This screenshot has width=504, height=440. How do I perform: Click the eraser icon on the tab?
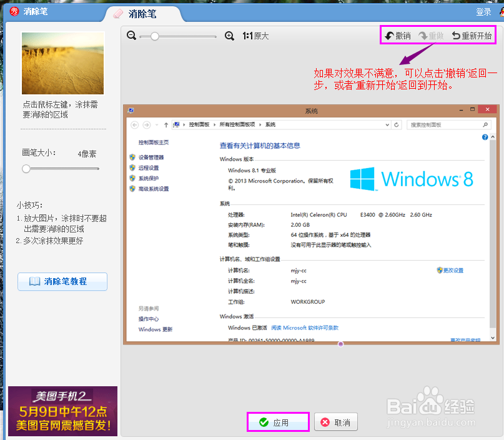pos(118,14)
